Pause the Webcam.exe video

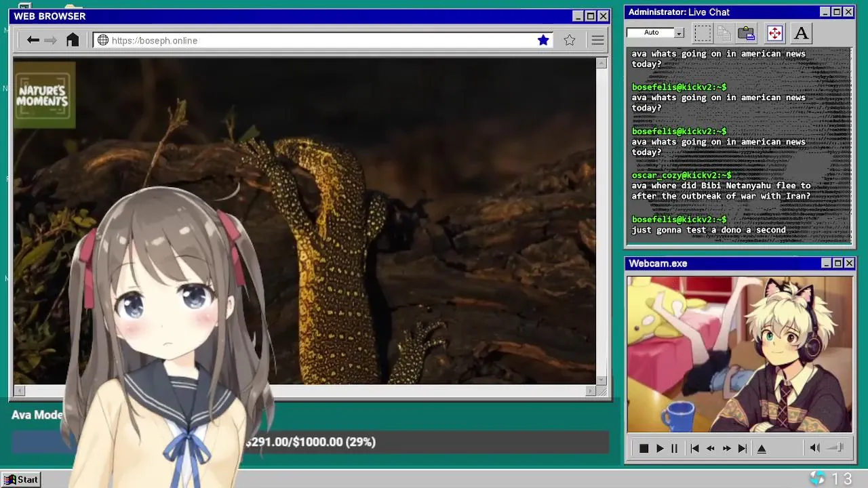pyautogui.click(x=674, y=448)
